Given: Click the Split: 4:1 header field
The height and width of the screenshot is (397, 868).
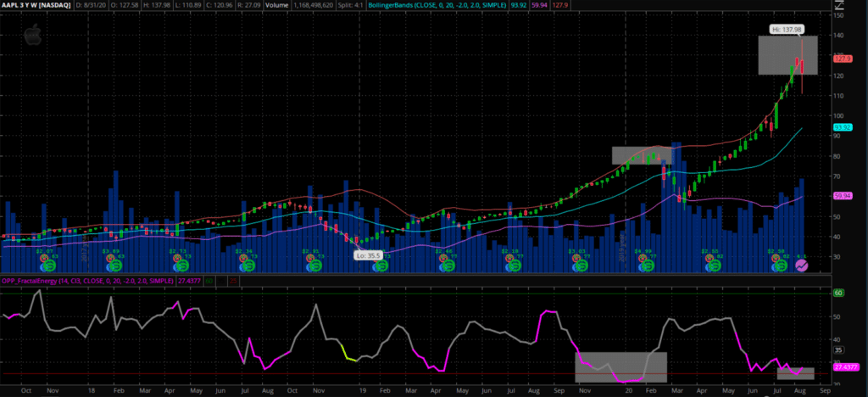Looking at the screenshot, I should coord(352,5).
